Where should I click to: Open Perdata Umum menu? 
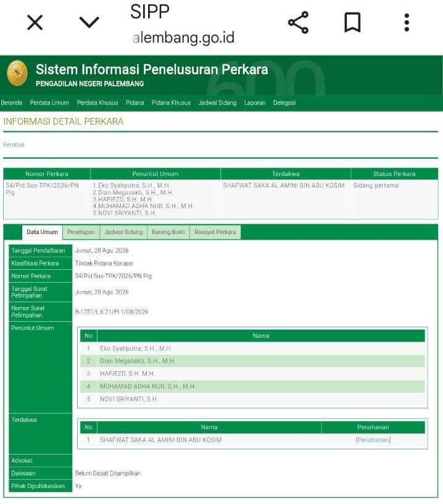coord(49,103)
